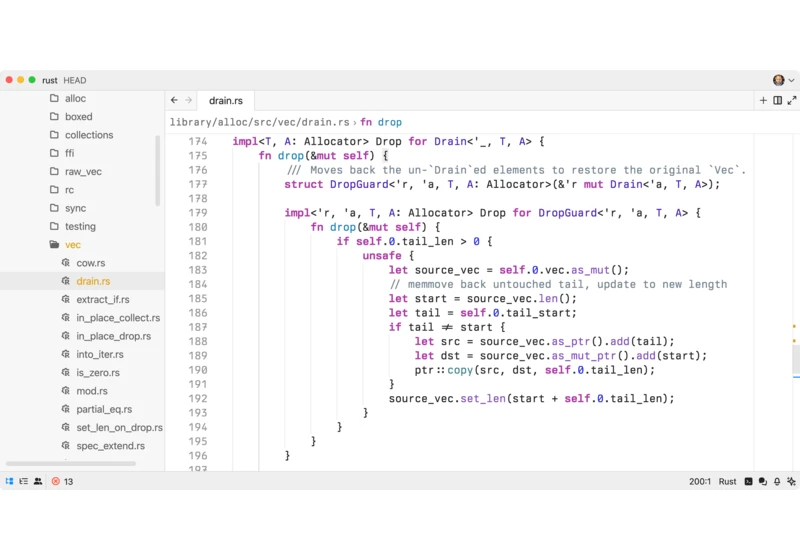Open the AI assistant sparkle icon

[x=791, y=481]
